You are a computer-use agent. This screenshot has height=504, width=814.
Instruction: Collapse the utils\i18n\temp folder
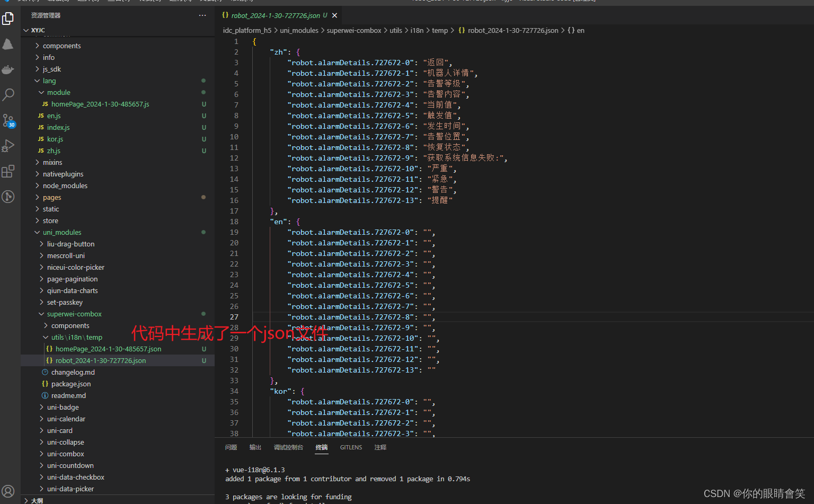click(46, 337)
